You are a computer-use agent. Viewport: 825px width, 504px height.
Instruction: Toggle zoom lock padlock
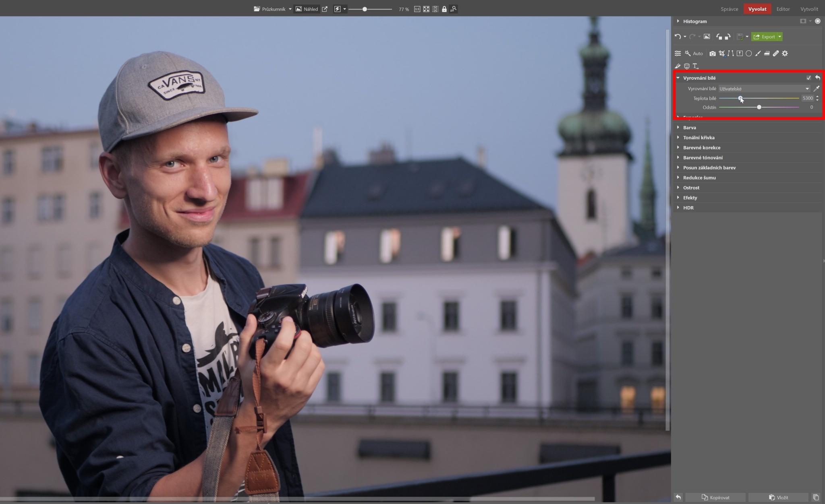click(444, 9)
